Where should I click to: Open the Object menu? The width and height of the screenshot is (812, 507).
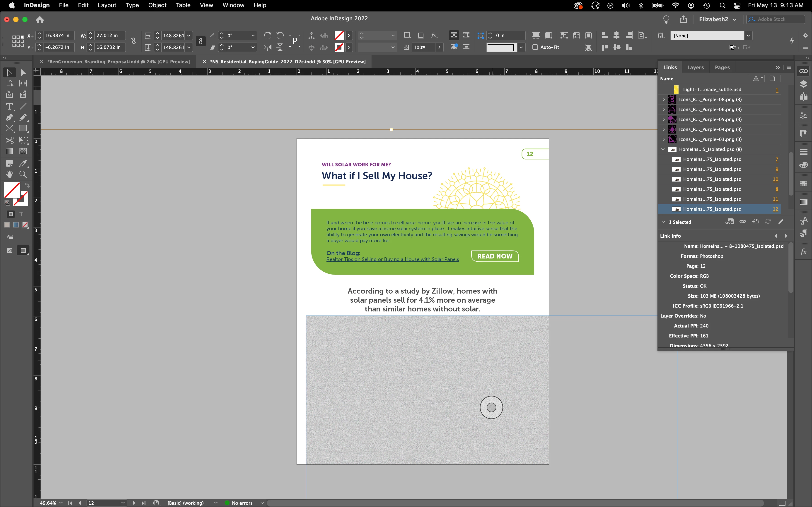pos(157,5)
